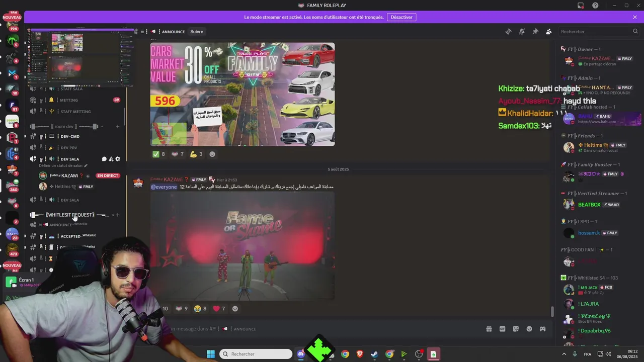The width and height of the screenshot is (644, 362).
Task: Open the inbox icon in title bar
Action: (x=581, y=6)
